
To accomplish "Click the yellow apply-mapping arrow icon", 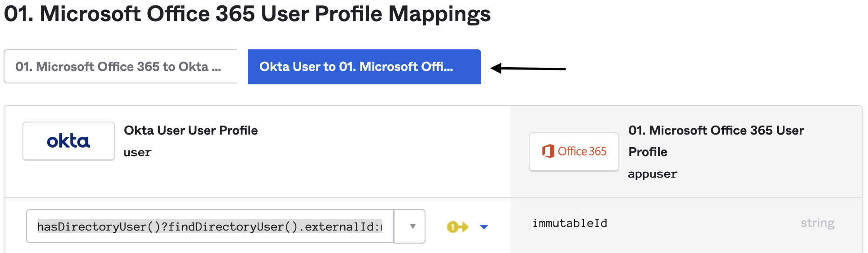I will pos(458,227).
